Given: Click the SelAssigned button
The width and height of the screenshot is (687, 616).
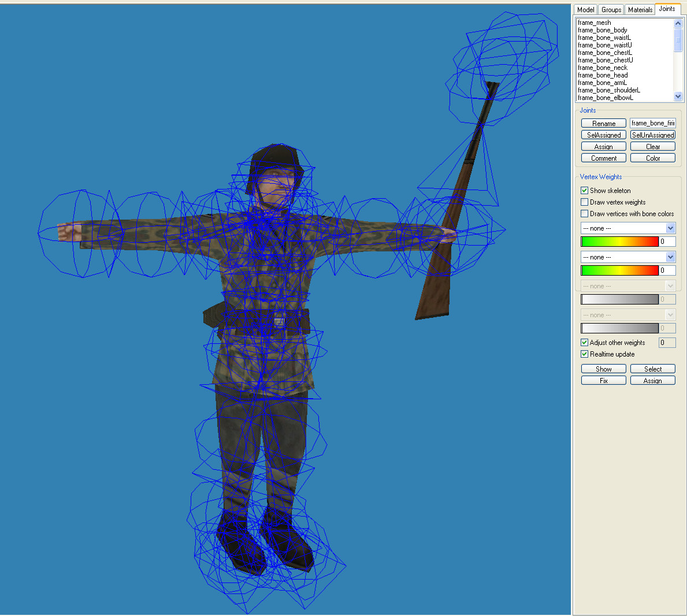Looking at the screenshot, I should click(603, 135).
